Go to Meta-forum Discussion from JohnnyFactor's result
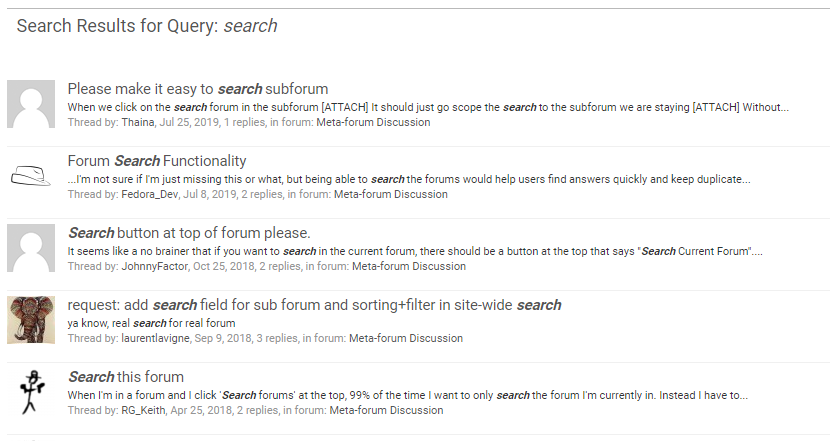 pos(409,267)
